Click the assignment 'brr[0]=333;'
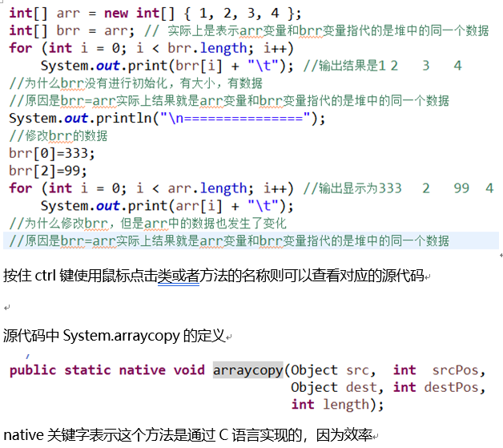The width and height of the screenshot is (503, 448). click(x=52, y=153)
